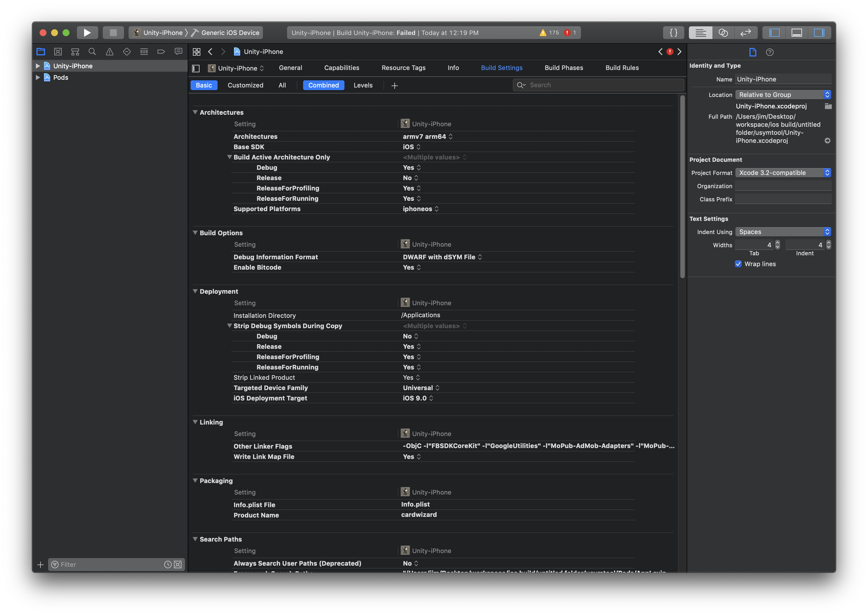This screenshot has width=868, height=615.
Task: Click the code review braces icon
Action: [673, 33]
